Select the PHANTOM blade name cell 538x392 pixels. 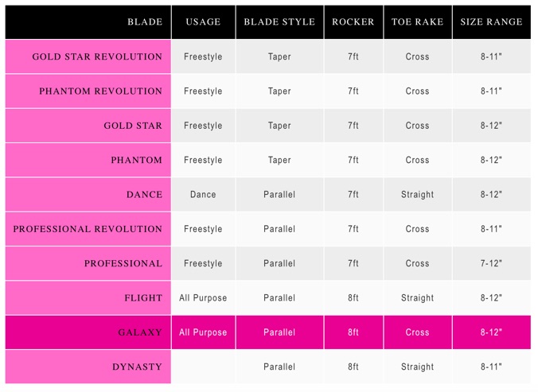(88, 160)
